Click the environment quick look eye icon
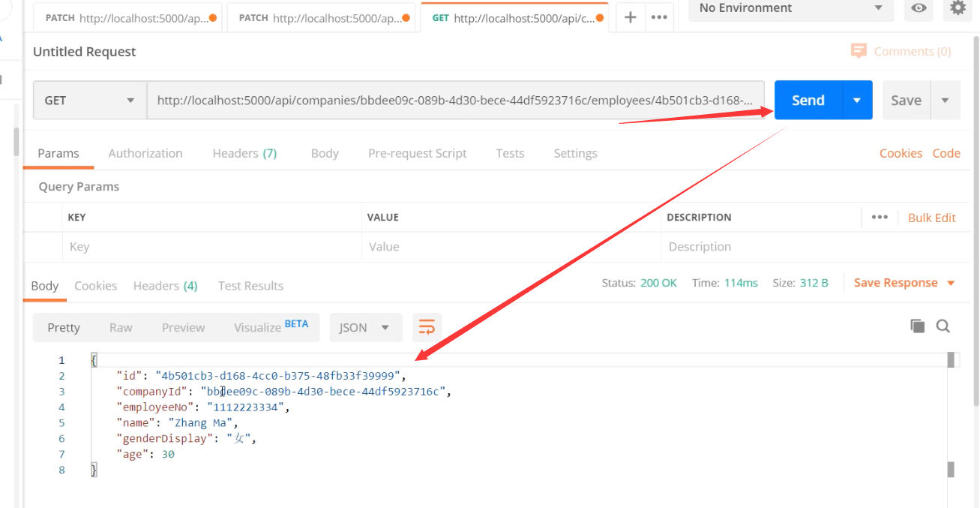 click(x=919, y=8)
